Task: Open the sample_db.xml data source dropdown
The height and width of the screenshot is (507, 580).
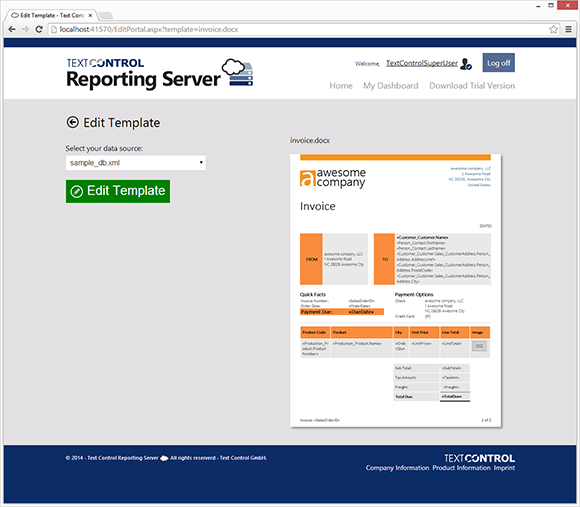Action: [136, 163]
